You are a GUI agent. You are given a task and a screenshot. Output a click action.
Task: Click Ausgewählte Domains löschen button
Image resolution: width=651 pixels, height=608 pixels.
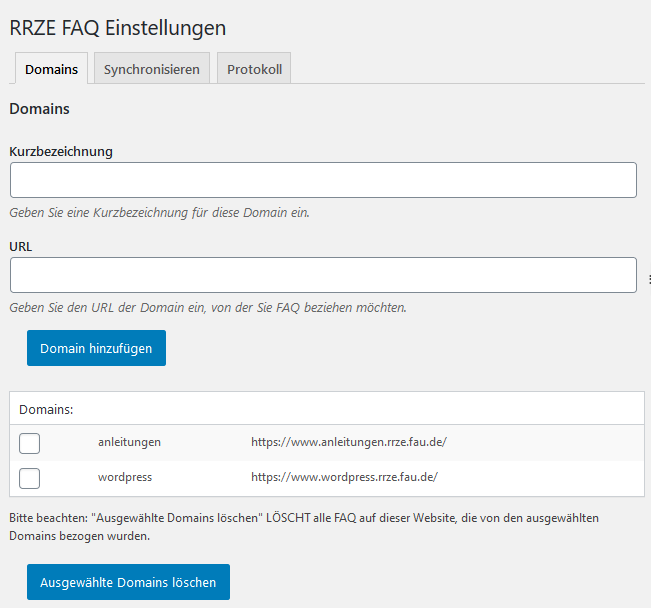128,582
